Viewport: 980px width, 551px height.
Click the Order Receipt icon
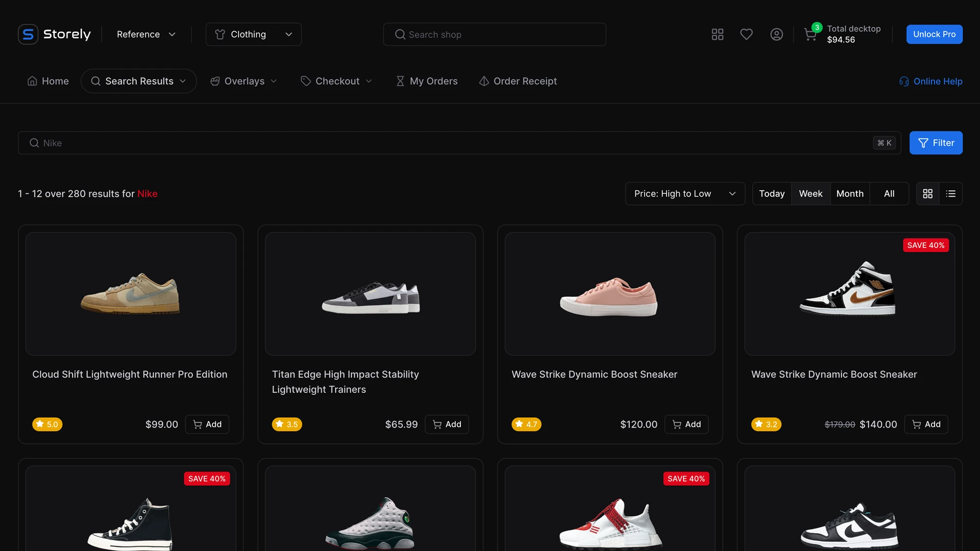point(484,81)
